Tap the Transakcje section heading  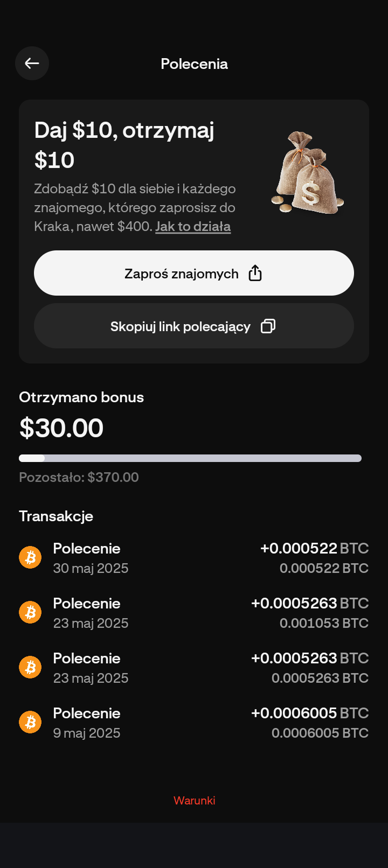[x=56, y=516]
